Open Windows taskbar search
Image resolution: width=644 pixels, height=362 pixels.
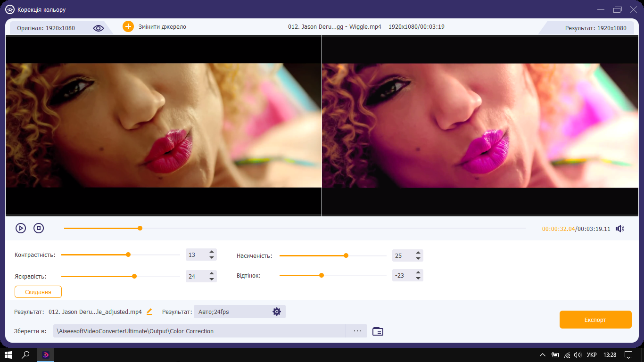coord(26,355)
